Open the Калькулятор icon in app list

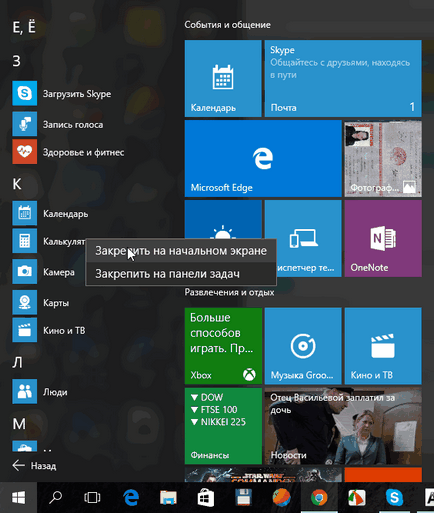24,241
